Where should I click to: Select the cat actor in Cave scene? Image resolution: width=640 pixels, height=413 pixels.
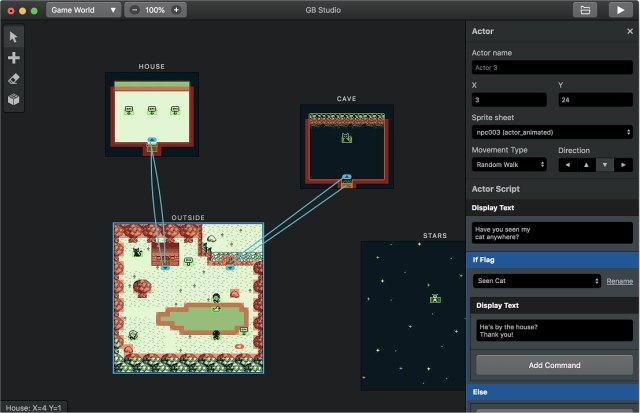(x=347, y=138)
